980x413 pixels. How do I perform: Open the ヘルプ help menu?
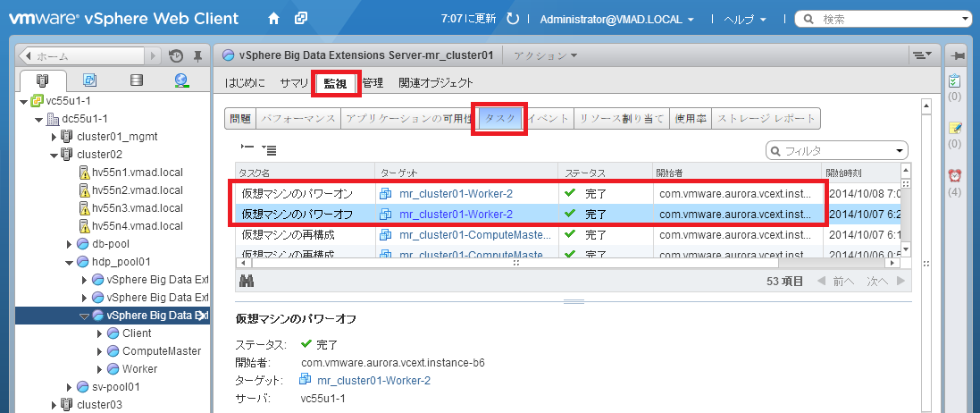744,20
